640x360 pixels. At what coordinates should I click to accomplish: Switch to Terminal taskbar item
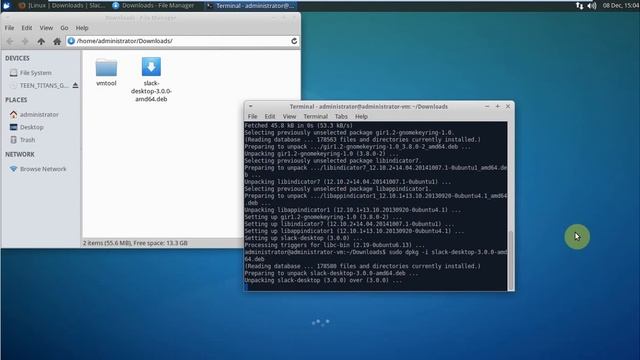click(250, 5)
